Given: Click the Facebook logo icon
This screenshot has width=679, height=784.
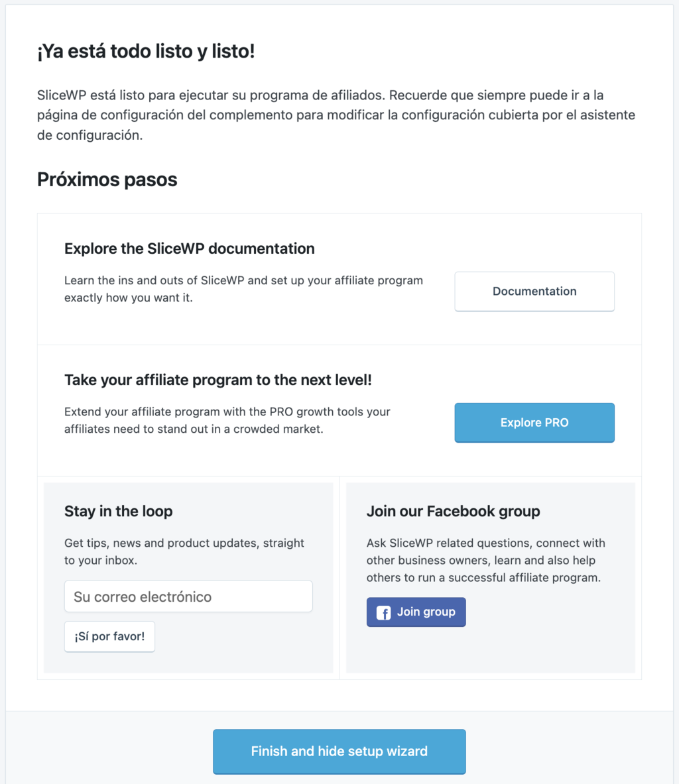Looking at the screenshot, I should tap(383, 613).
